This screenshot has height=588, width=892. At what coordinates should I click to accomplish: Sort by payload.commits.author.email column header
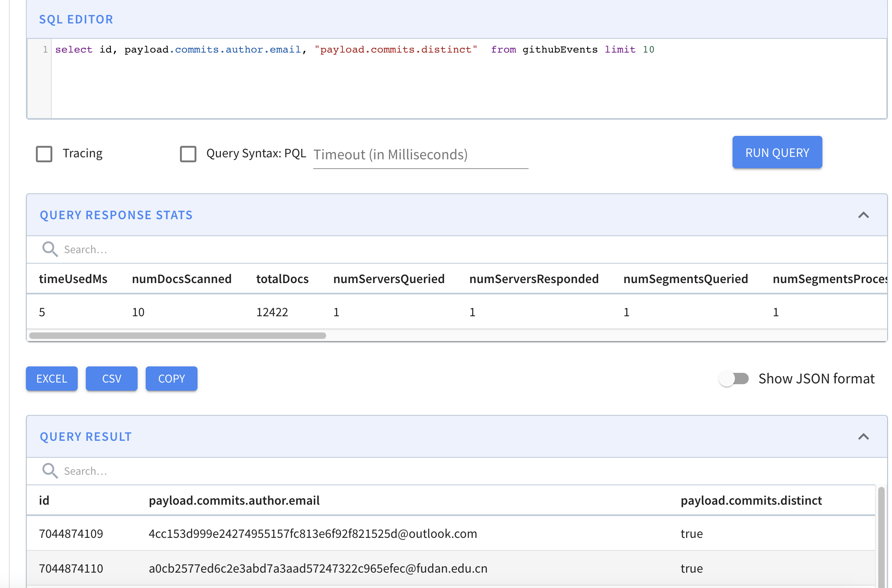pos(234,501)
